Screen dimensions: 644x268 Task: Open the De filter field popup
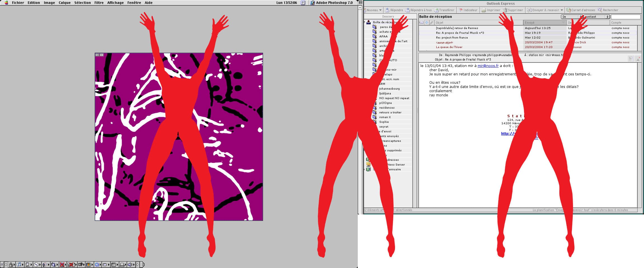click(x=572, y=17)
